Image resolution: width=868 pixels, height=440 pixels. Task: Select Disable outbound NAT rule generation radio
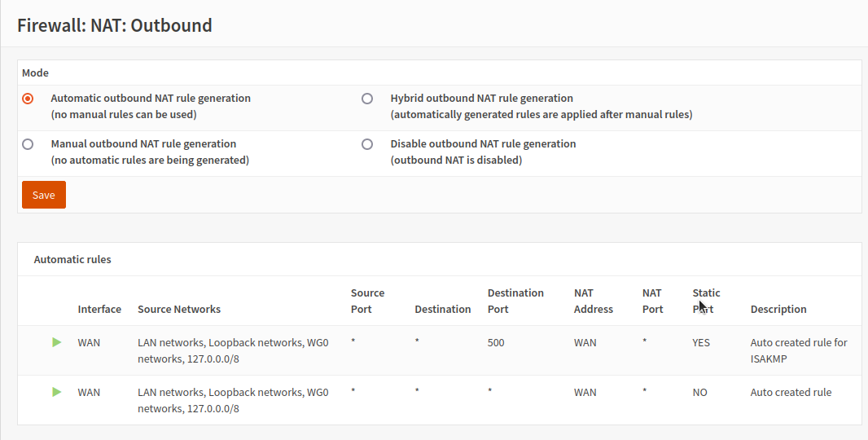(x=367, y=144)
